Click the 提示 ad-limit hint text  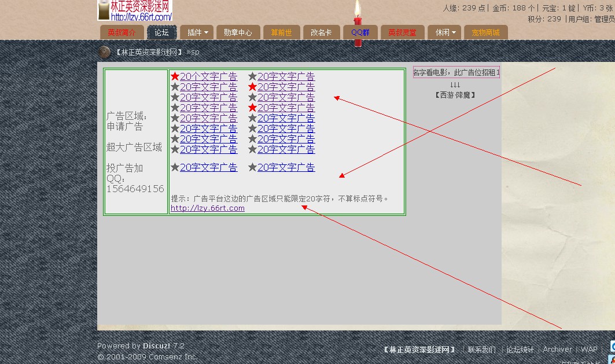click(x=279, y=198)
